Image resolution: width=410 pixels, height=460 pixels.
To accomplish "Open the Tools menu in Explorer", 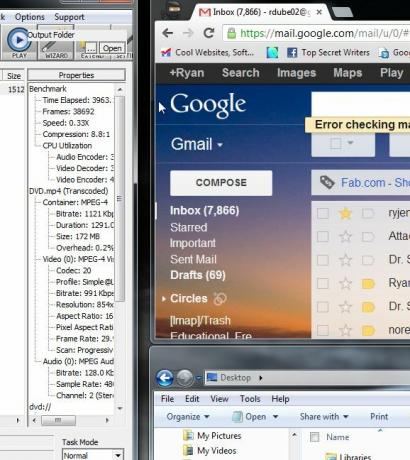I will coord(250,399).
